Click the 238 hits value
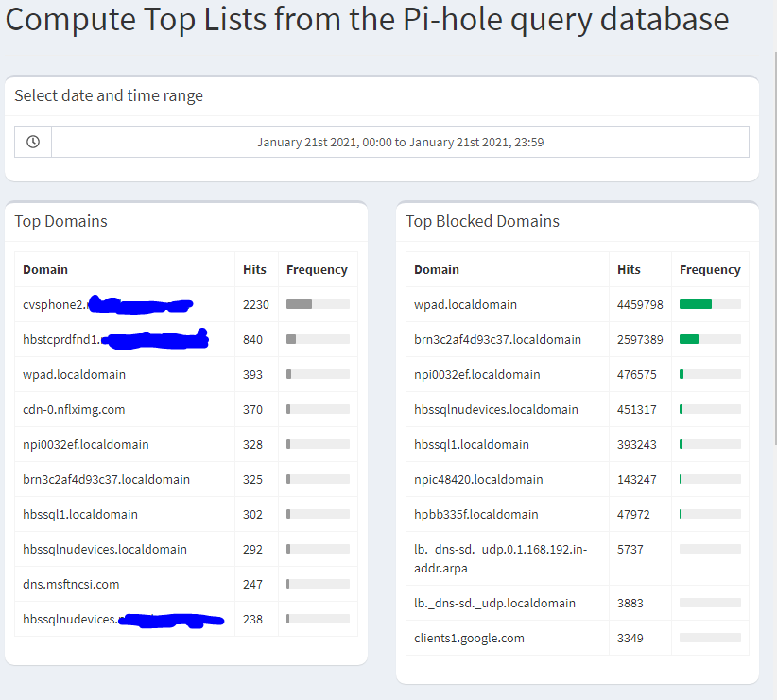Viewport: 777px width, 700px height. [252, 620]
